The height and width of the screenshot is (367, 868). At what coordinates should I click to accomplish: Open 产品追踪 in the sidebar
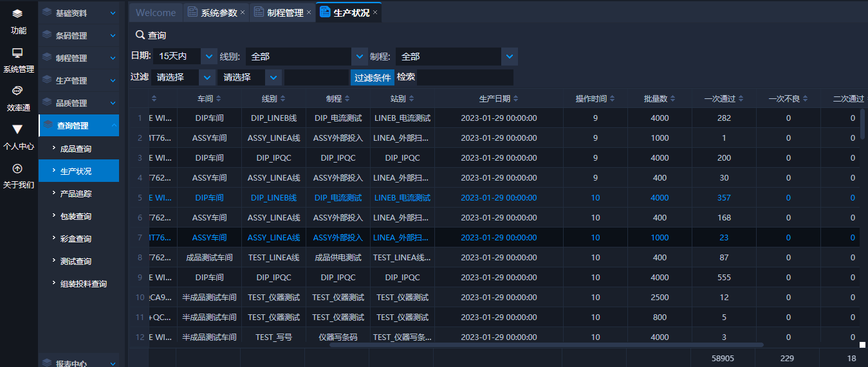[76, 193]
